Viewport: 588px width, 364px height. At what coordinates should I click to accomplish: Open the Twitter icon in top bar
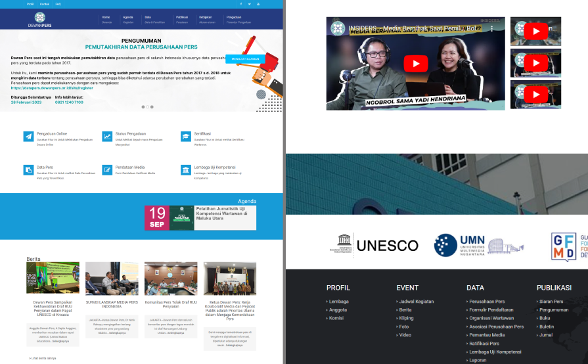pyautogui.click(x=250, y=4)
